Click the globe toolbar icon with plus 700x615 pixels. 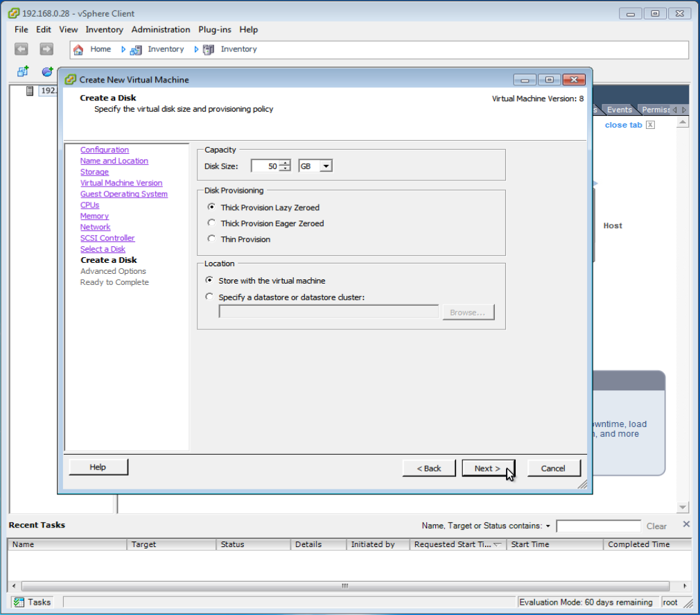[x=47, y=71]
